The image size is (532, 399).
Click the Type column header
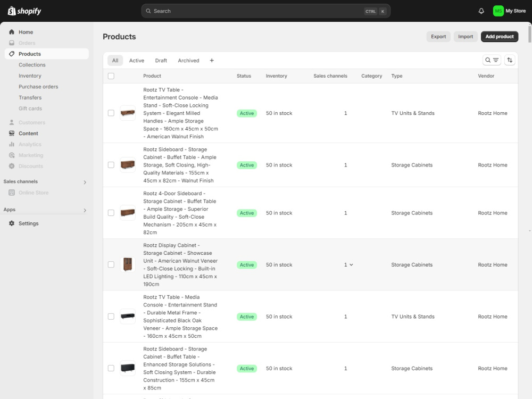[x=397, y=76]
